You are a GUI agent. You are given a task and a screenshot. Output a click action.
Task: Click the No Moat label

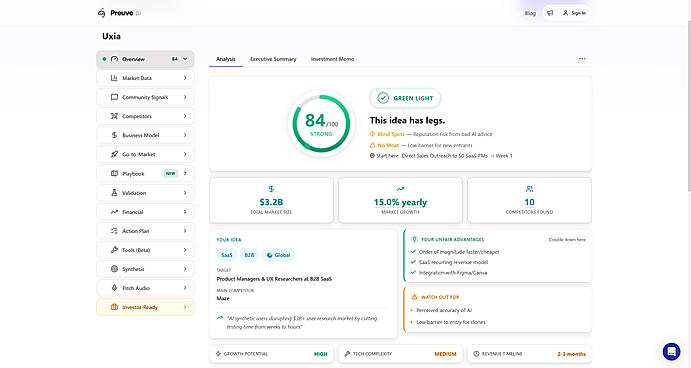pos(388,145)
